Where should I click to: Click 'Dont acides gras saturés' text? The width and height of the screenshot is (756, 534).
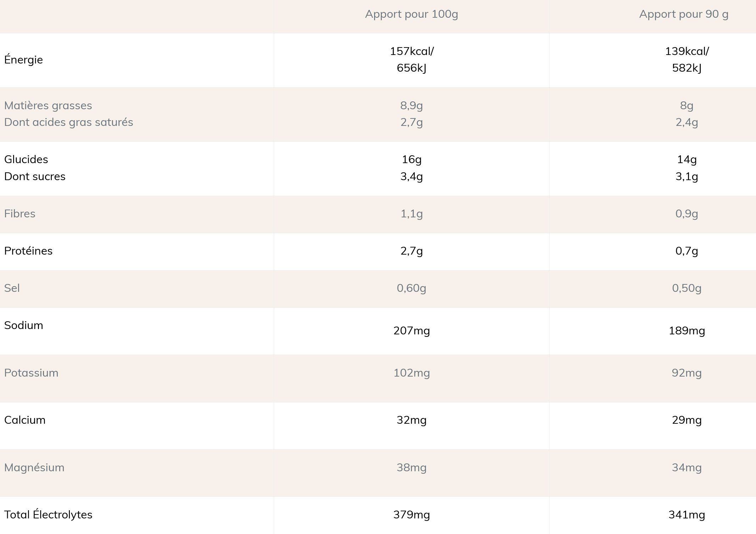(x=68, y=122)
